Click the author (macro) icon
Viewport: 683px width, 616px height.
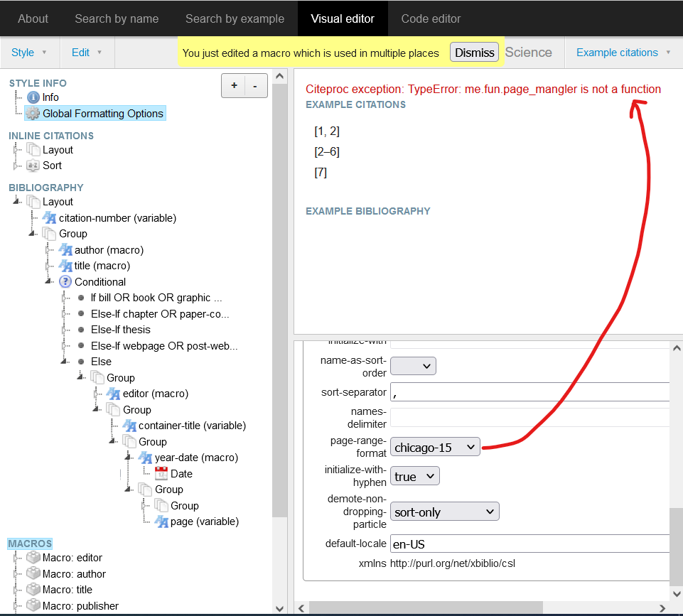66,249
